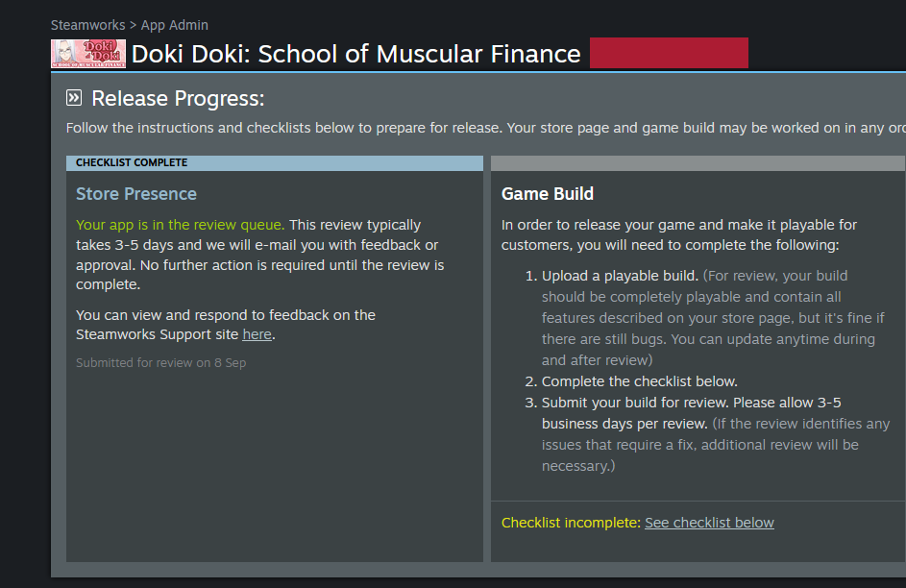Click the red redacted bar beside title
Image resolution: width=906 pixels, height=588 pixels.
pos(669,53)
